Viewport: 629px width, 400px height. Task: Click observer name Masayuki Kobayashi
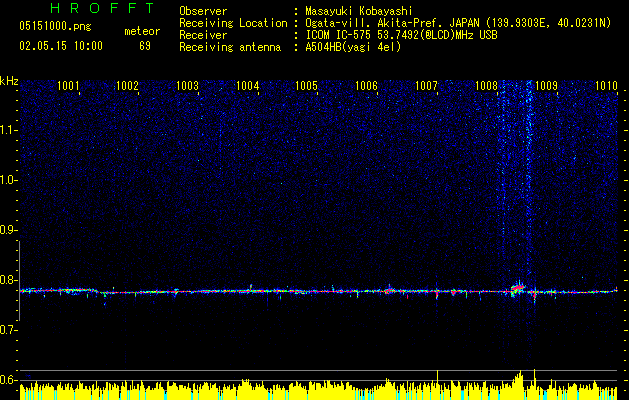click(359, 11)
